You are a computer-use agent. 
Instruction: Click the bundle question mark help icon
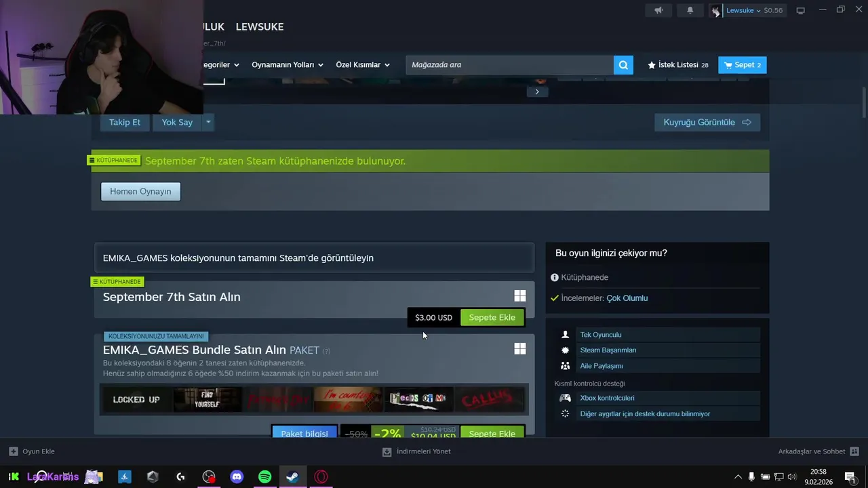tap(326, 351)
